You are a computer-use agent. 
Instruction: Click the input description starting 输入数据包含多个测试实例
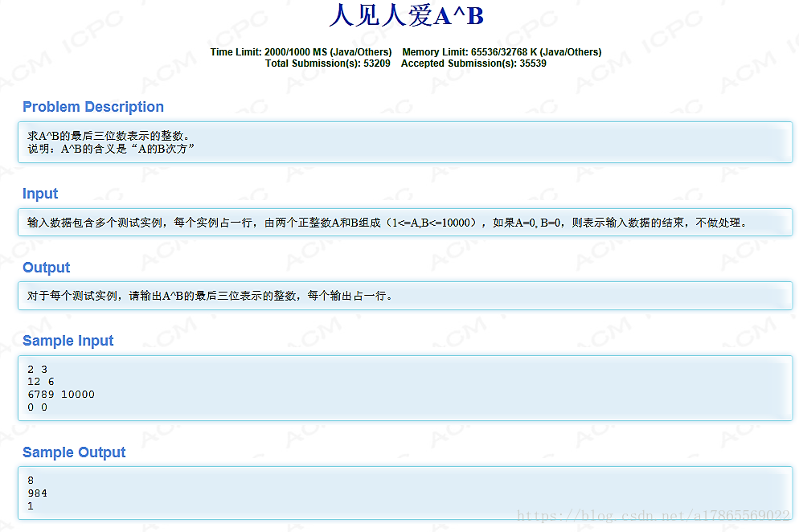pyautogui.click(x=388, y=223)
